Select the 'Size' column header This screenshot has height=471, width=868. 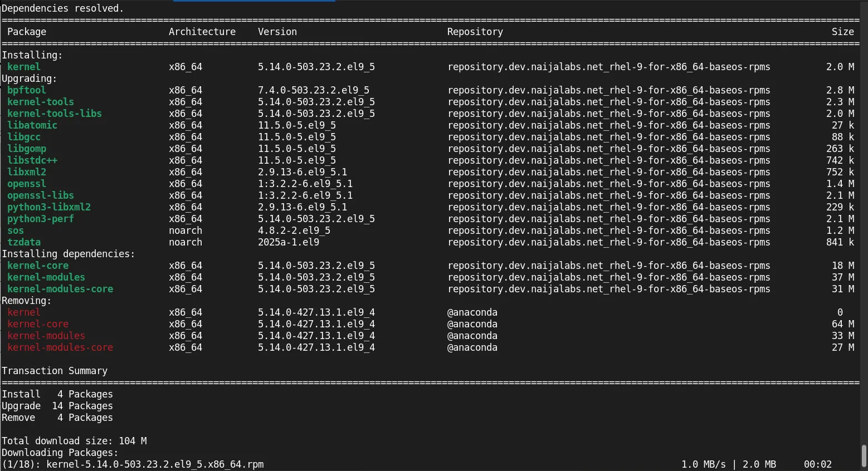point(843,32)
